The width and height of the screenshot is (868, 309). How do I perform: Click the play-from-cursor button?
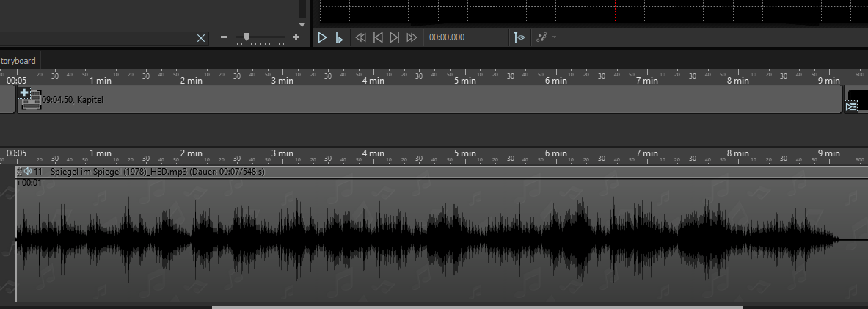339,37
